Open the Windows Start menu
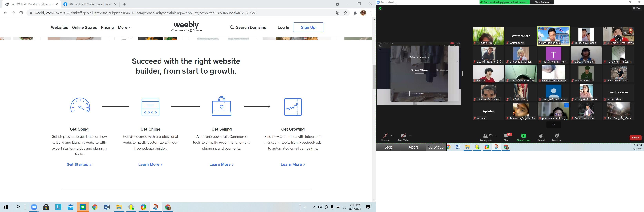644x212 pixels. pos(6,207)
